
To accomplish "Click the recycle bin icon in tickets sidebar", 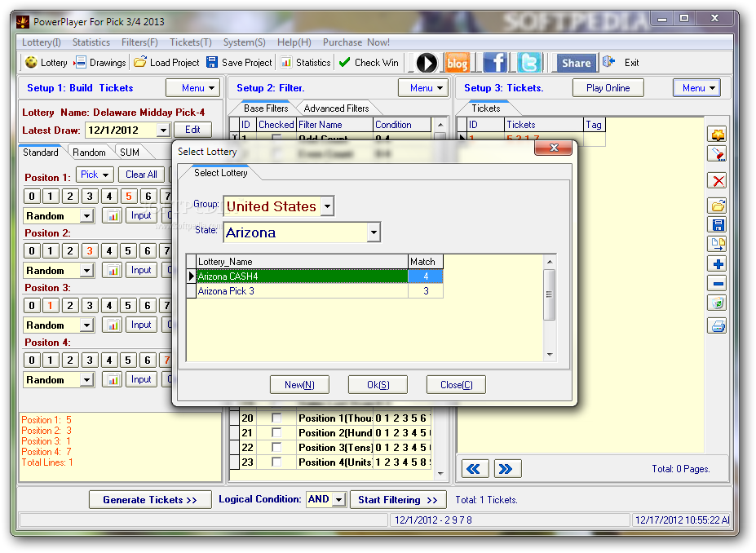I will 718,303.
